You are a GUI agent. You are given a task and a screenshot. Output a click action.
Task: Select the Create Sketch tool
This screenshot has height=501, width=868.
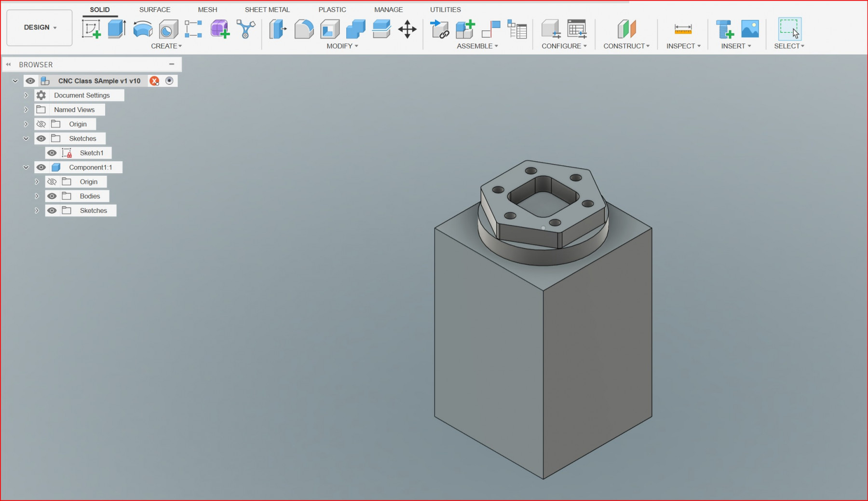[91, 29]
